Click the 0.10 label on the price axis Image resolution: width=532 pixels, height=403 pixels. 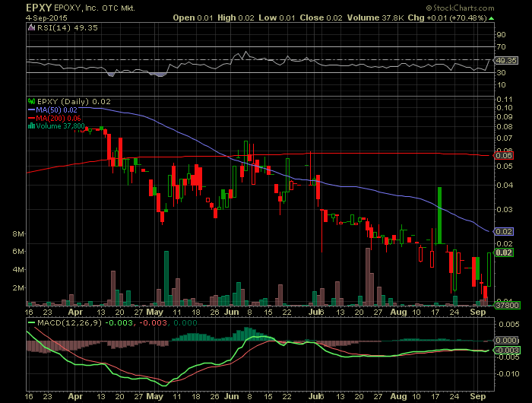(x=504, y=108)
